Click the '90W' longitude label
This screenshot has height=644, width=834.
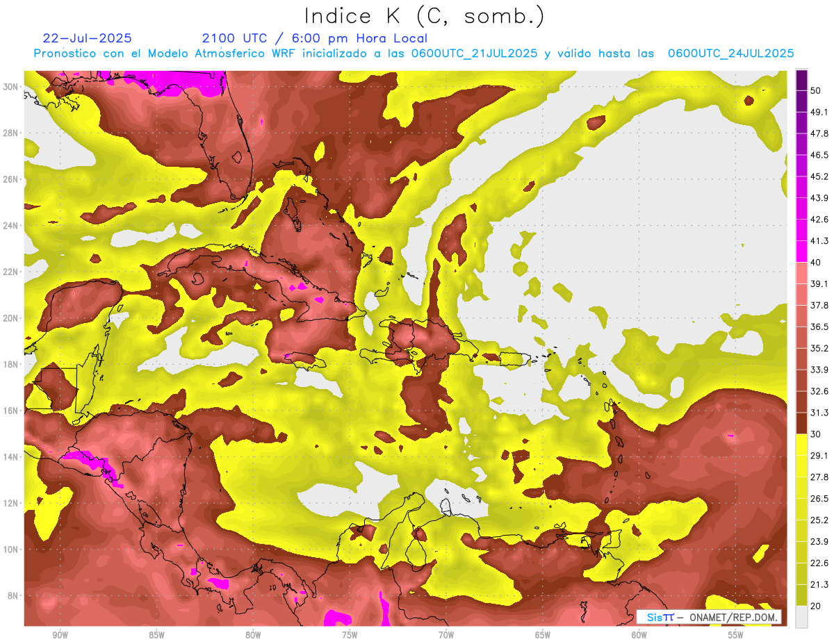coord(60,635)
